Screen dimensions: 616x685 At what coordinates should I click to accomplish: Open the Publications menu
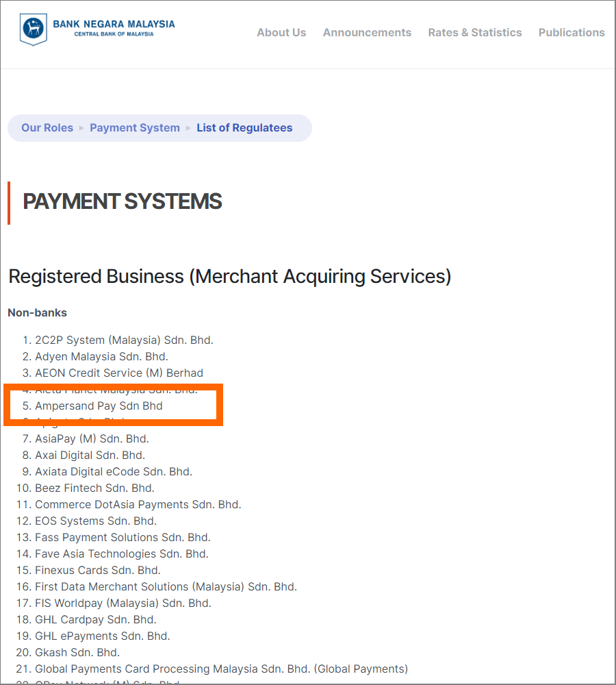[x=571, y=33]
